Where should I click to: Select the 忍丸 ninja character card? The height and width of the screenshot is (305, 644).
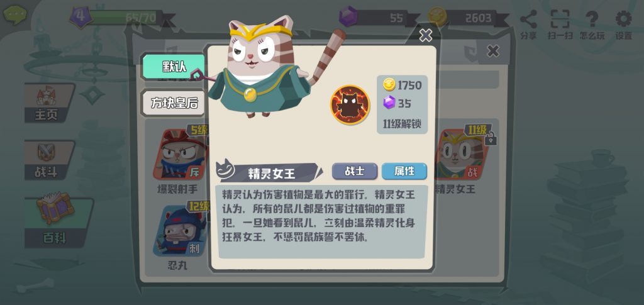tap(179, 236)
